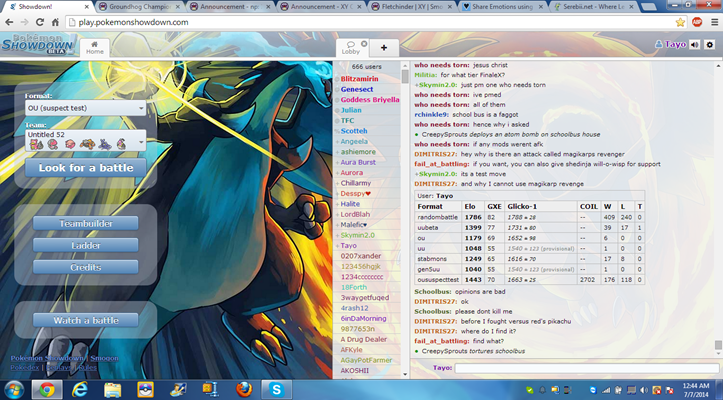Open the Credits page
Screen dimensions: 723x400
click(x=86, y=267)
